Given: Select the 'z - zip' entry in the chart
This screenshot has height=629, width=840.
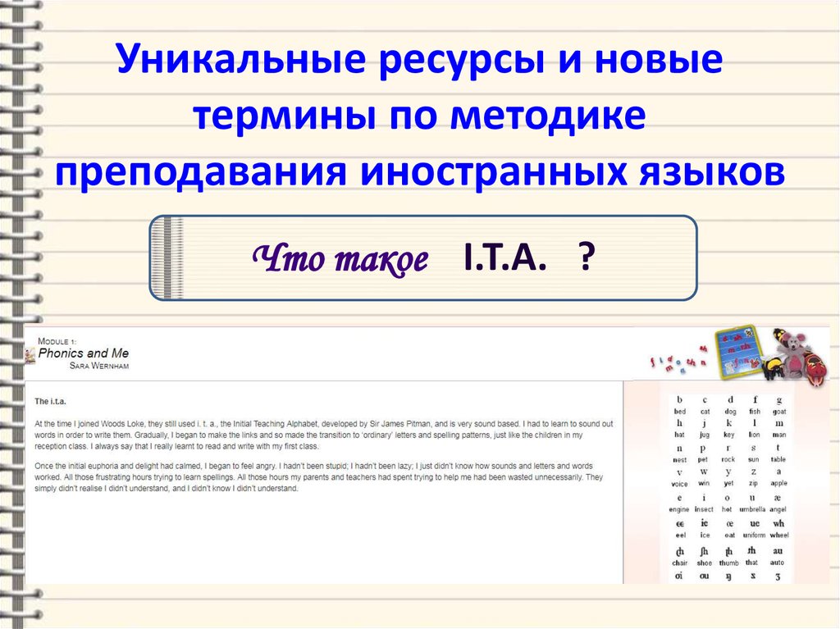Looking at the screenshot, I should coord(754,477).
